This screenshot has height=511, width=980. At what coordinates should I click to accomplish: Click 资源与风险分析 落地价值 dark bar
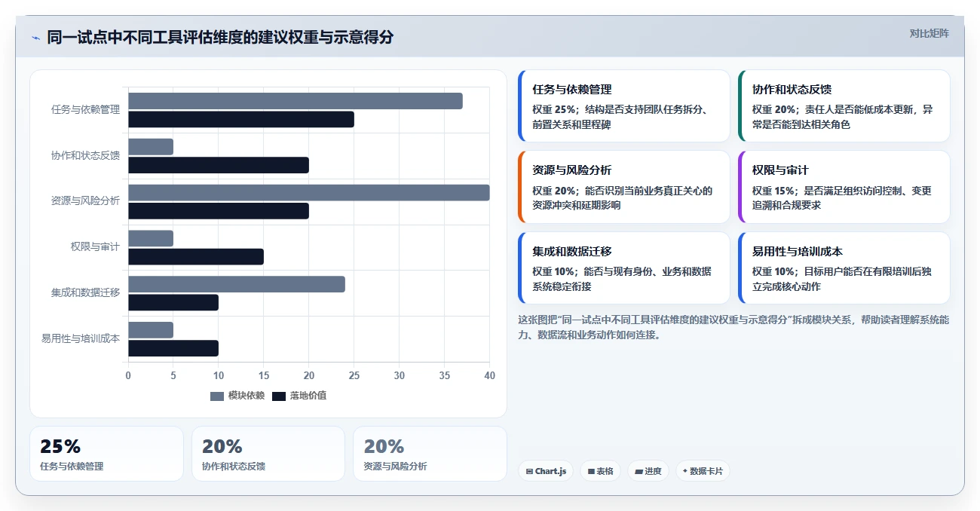point(219,211)
